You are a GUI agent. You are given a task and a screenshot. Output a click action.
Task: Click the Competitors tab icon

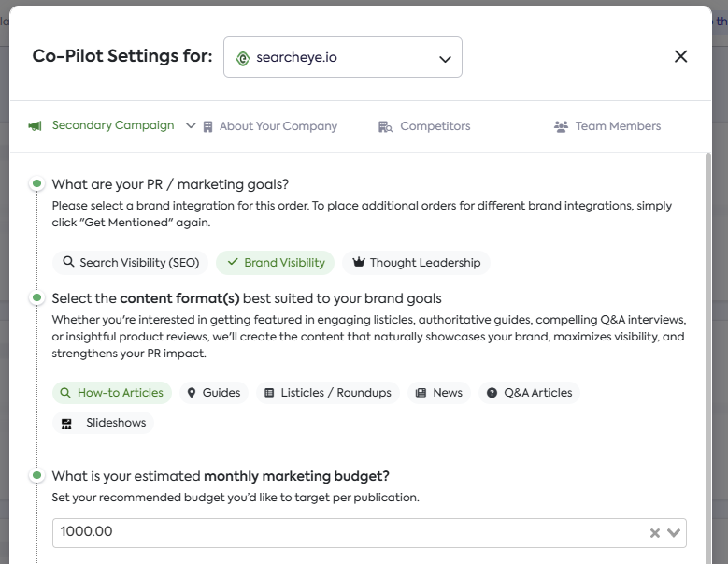click(x=385, y=126)
